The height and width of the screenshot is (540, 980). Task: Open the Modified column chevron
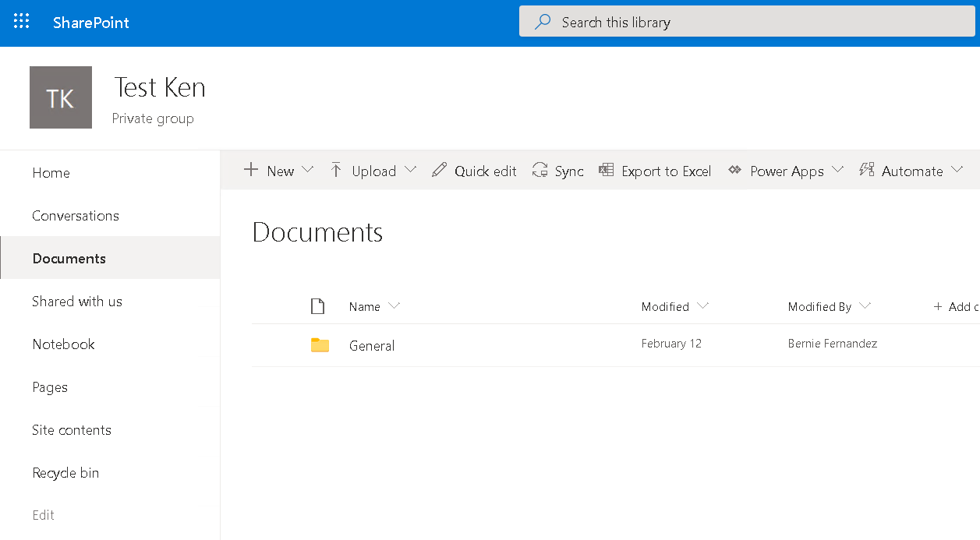tap(702, 306)
